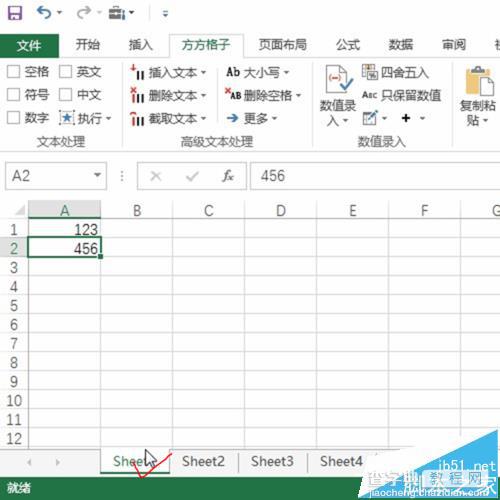Click the 删除空格 AB icon

click(233, 94)
